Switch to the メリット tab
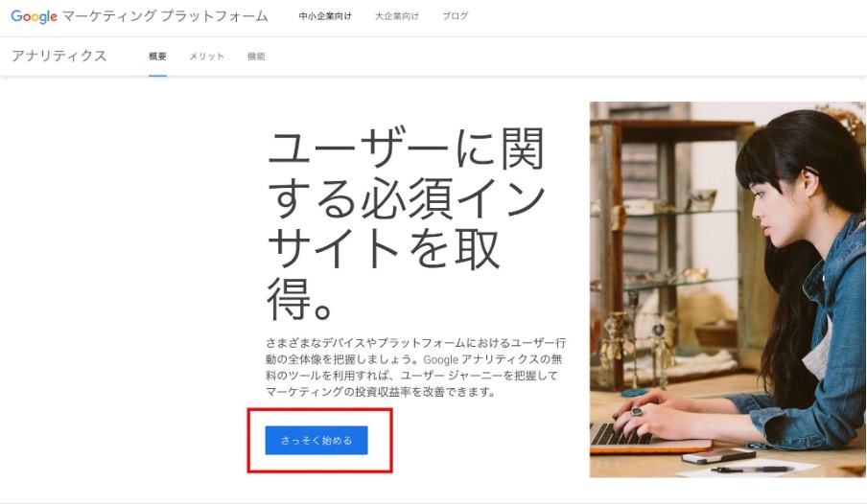This screenshot has width=867, height=504. 207,57
